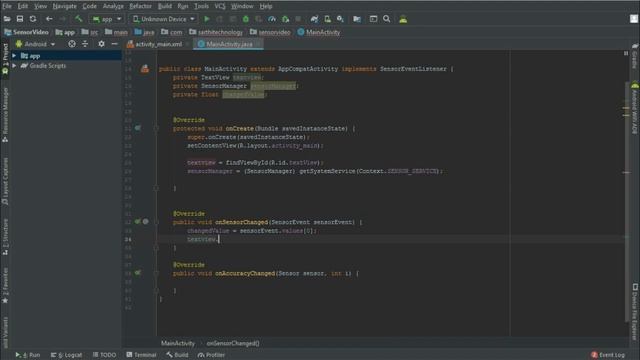The height and width of the screenshot is (360, 640).
Task: Toggle the Layout Captures side tab
Action: (x=5, y=182)
